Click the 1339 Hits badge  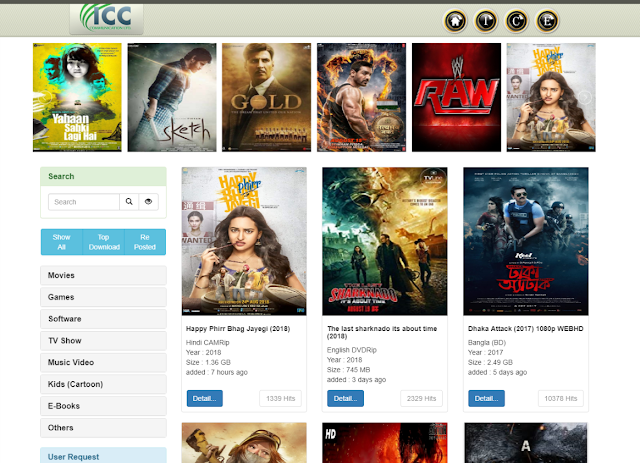280,398
